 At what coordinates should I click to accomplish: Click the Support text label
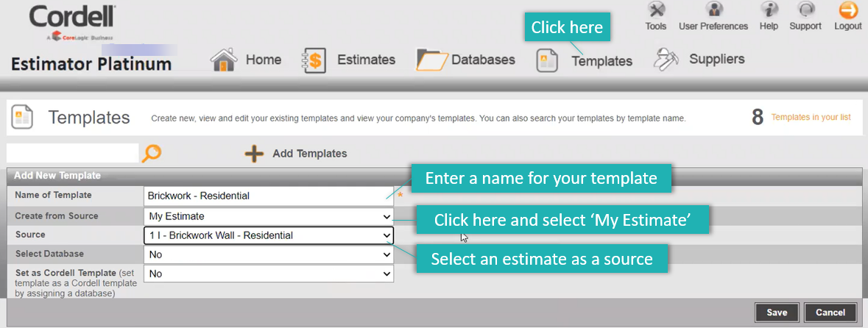tap(805, 26)
